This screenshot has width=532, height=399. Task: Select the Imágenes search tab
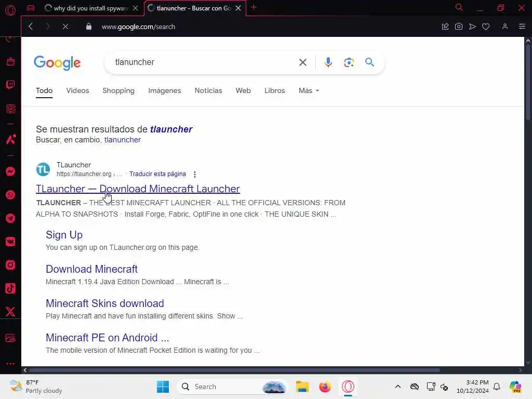point(165,90)
